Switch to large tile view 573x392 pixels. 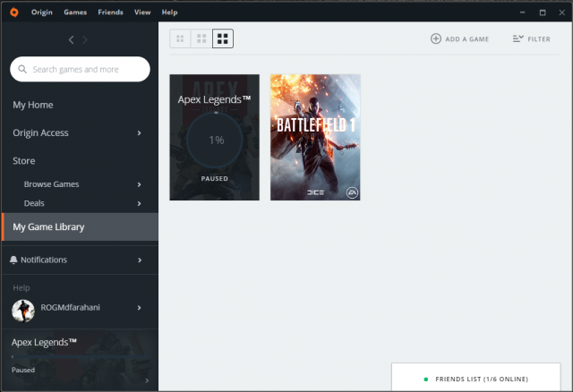(223, 38)
